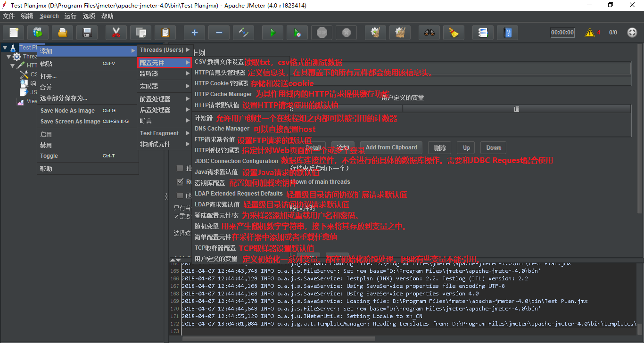Select the CSV config wrench icon in the tree
Screen dimensions: 644x343
25,74
